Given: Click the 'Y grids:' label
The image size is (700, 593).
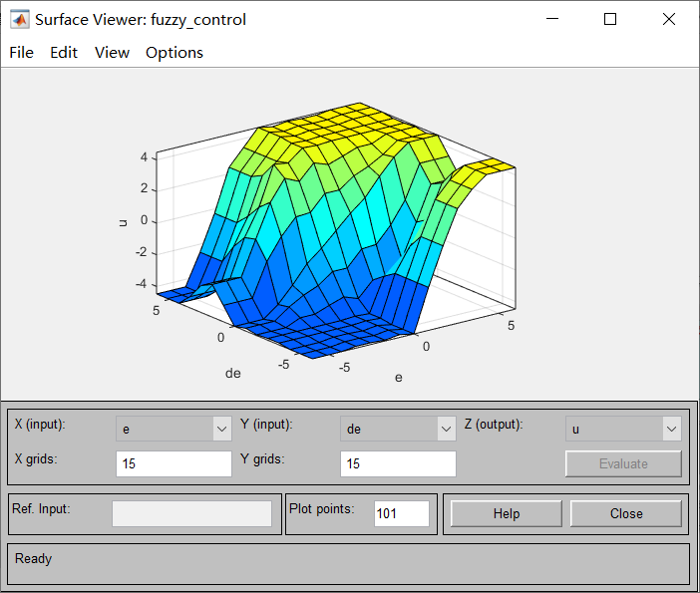Looking at the screenshot, I should click(x=262, y=459).
